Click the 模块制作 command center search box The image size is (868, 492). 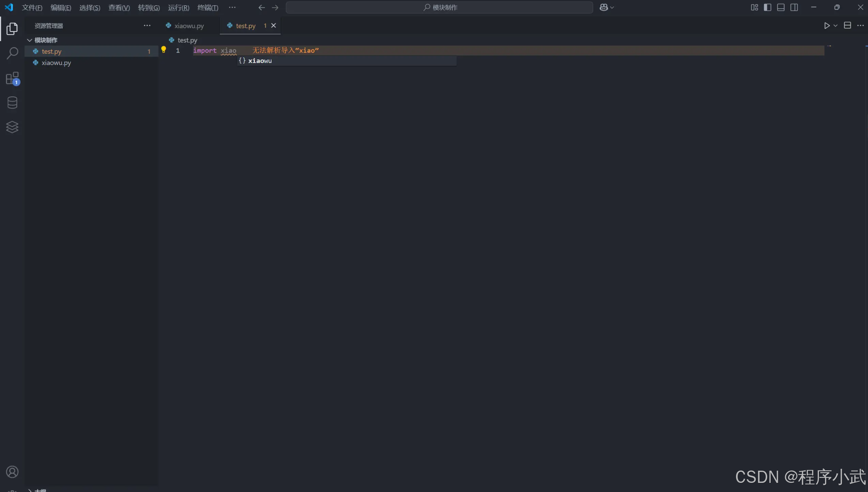pos(439,7)
